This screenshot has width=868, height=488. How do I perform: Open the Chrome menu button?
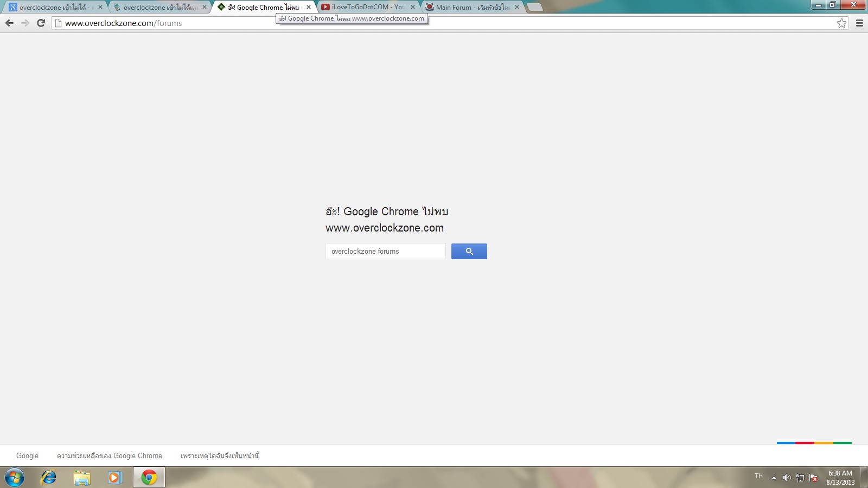coord(859,23)
